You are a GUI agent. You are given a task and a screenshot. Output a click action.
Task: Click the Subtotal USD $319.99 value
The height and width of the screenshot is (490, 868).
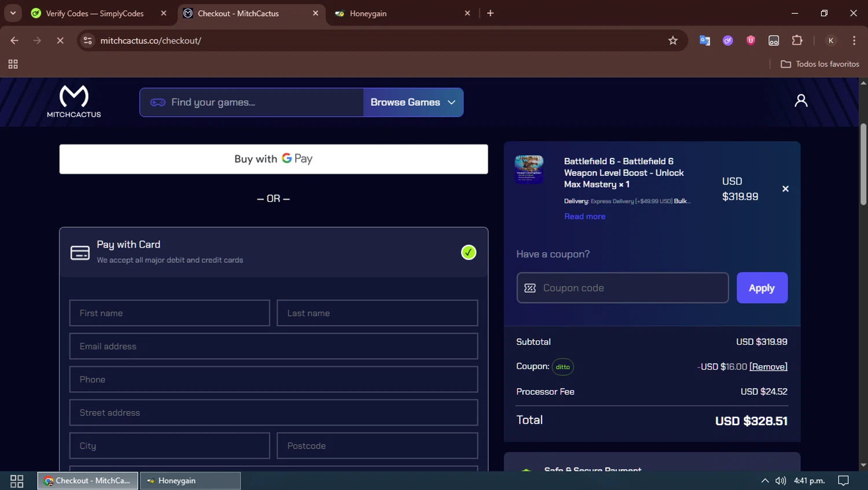(762, 342)
